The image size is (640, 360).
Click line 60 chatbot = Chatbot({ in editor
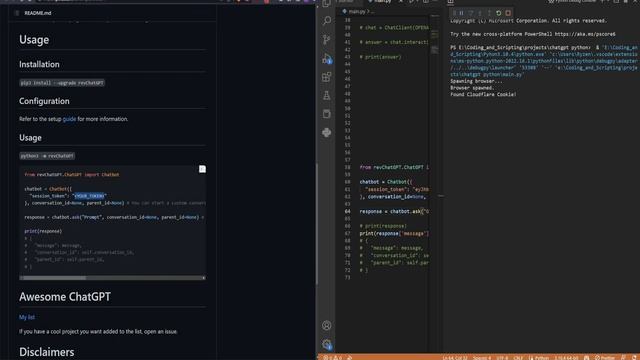pyautogui.click(x=386, y=182)
